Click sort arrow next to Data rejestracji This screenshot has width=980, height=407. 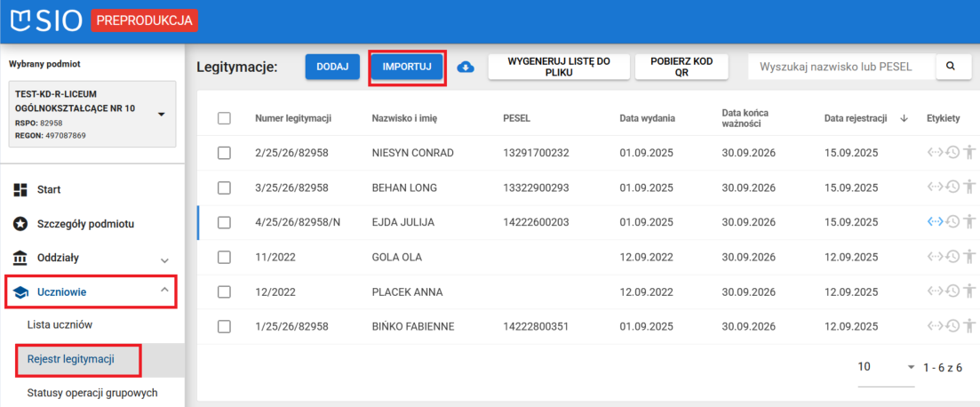pos(904,119)
